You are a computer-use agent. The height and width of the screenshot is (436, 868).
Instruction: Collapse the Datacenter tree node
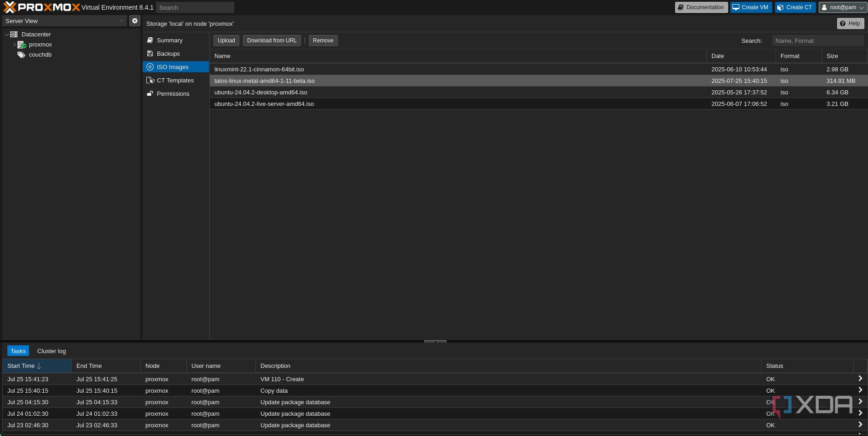click(7, 35)
